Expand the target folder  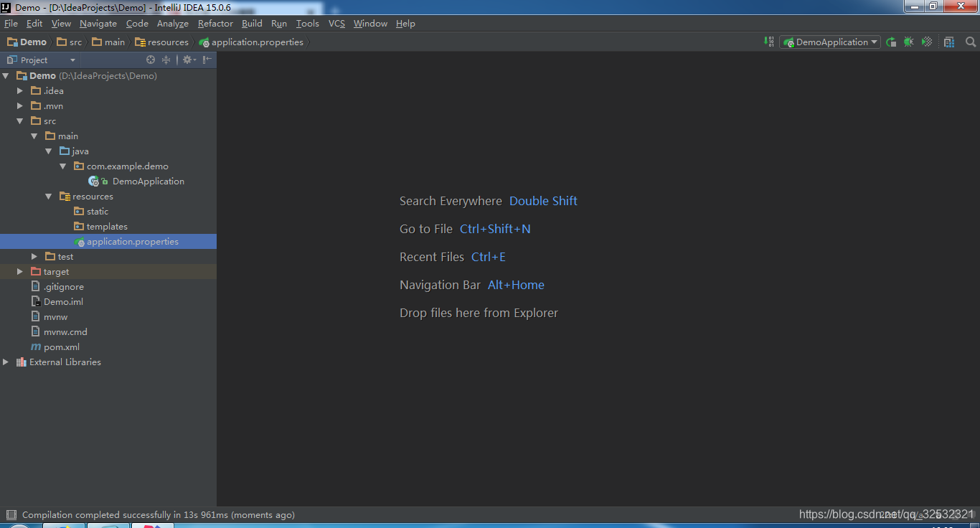click(x=20, y=271)
